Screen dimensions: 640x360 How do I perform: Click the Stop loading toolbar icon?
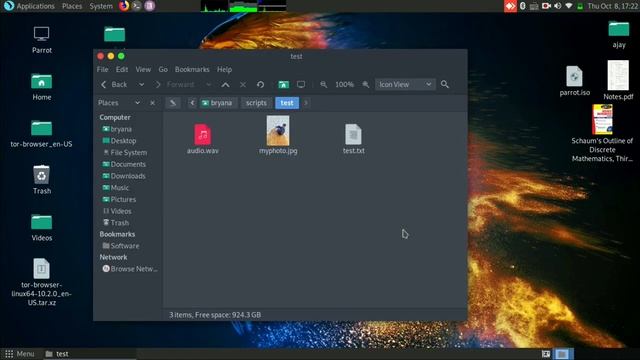243,84
